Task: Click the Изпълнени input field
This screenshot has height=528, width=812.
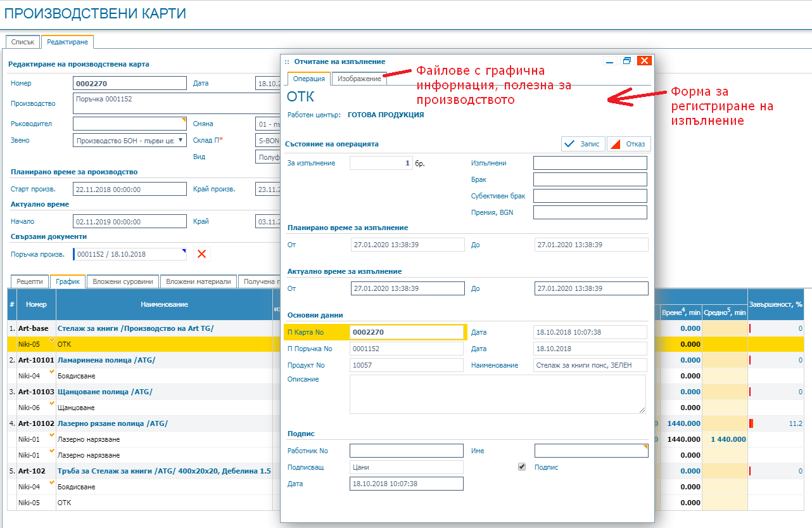Action: click(590, 163)
